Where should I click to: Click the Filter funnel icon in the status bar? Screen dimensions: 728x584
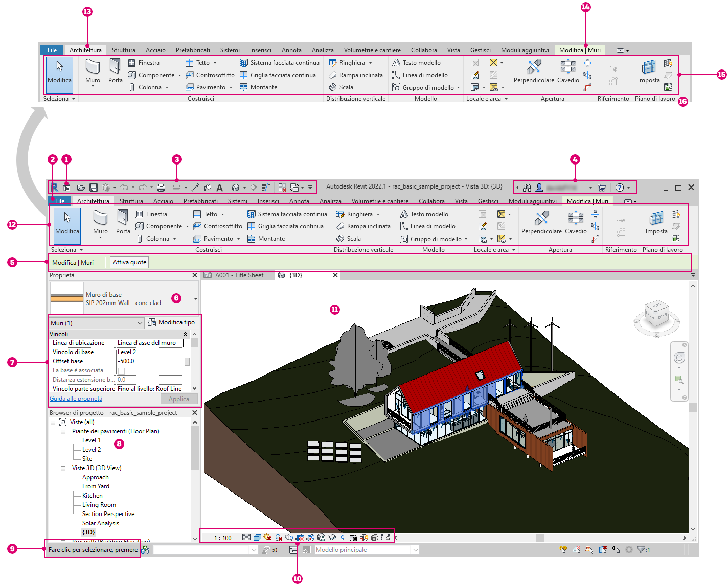(x=641, y=550)
